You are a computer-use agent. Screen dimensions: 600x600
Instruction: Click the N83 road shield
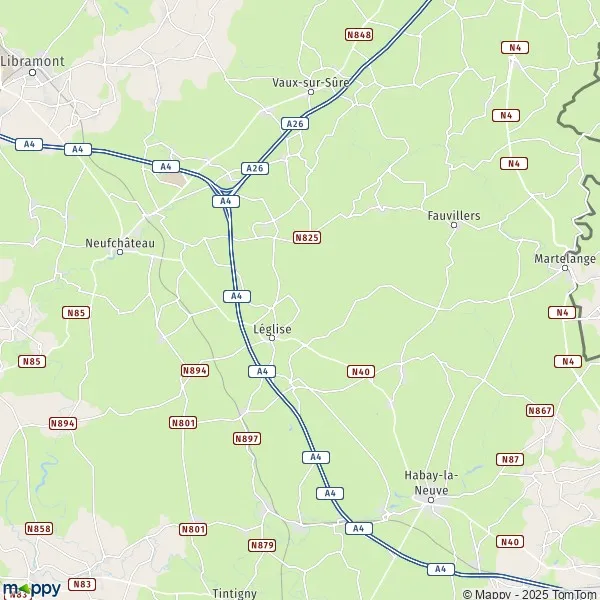pos(82,584)
